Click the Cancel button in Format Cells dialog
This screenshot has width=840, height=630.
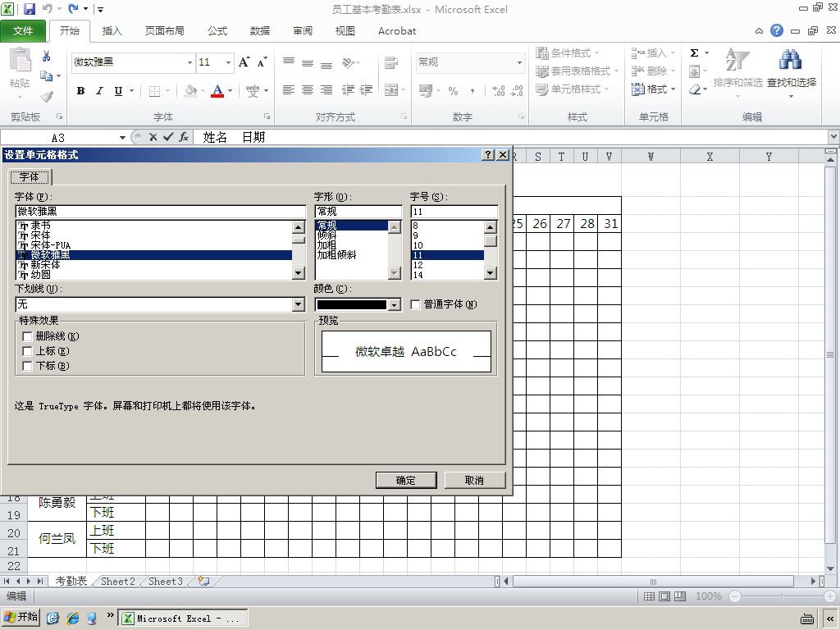475,480
